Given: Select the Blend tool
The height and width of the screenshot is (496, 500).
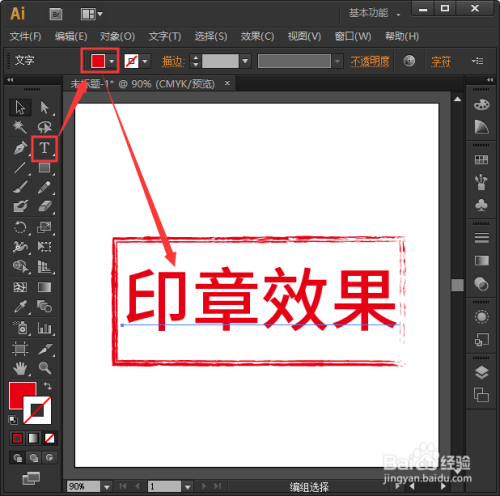Looking at the screenshot, I should (44, 307).
